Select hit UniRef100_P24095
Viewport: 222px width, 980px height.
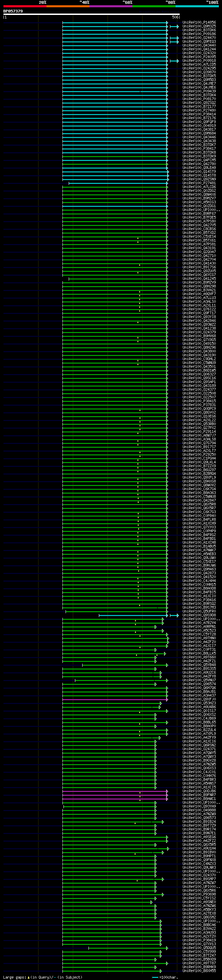[199, 57]
